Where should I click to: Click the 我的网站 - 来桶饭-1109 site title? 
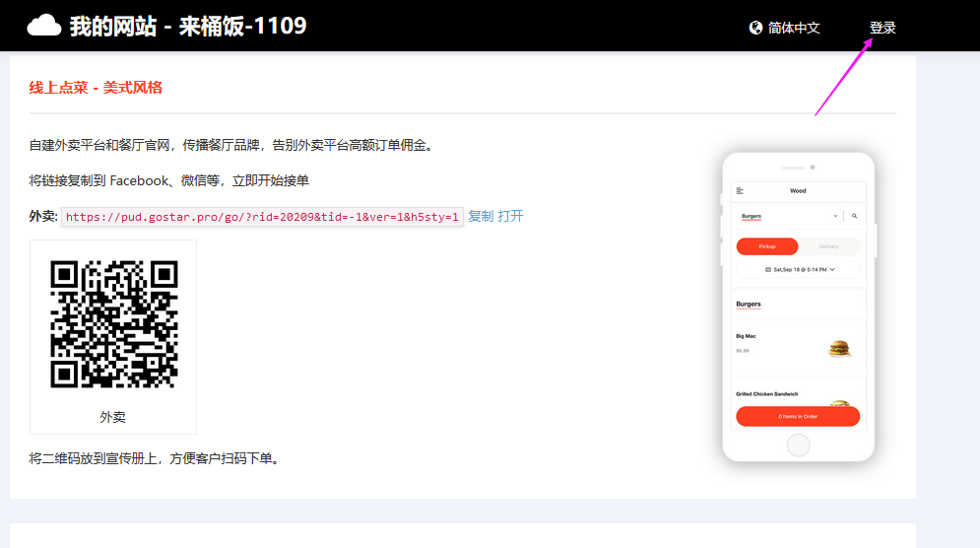pyautogui.click(x=187, y=26)
